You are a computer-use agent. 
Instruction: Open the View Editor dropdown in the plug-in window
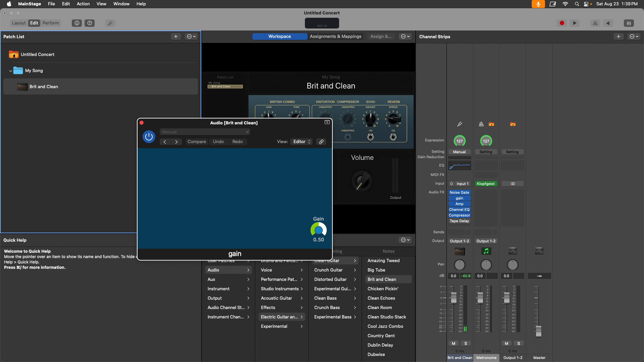click(302, 142)
